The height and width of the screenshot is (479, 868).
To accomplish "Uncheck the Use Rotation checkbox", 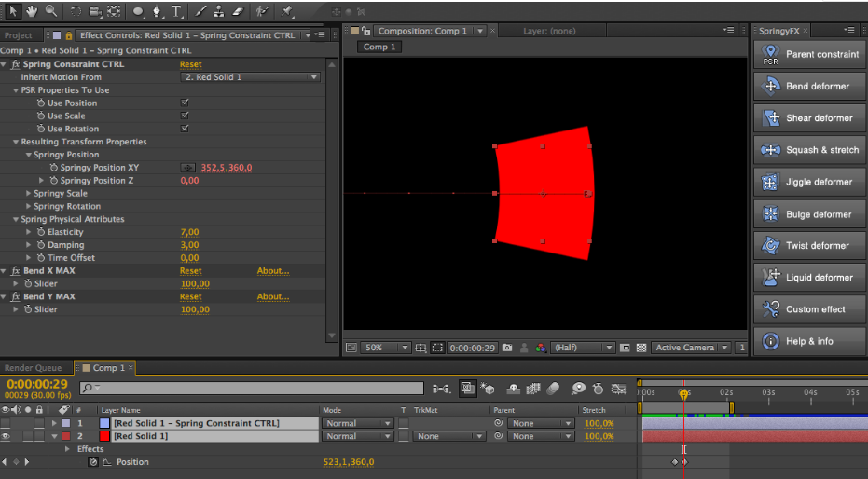I will click(185, 129).
